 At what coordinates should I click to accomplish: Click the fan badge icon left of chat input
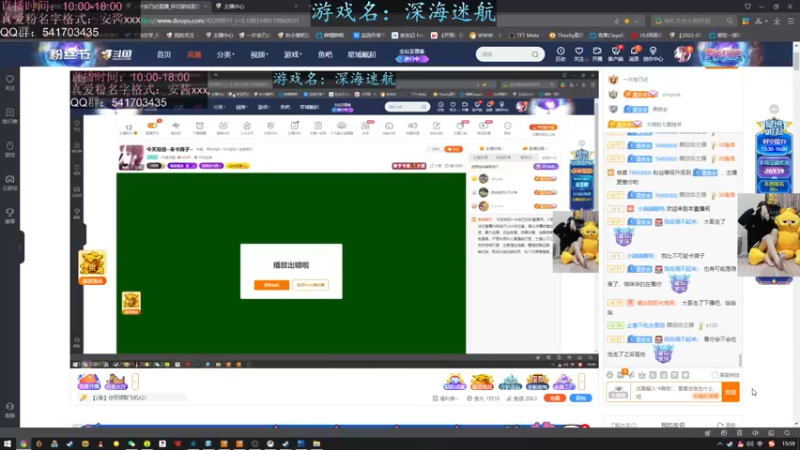point(618,392)
